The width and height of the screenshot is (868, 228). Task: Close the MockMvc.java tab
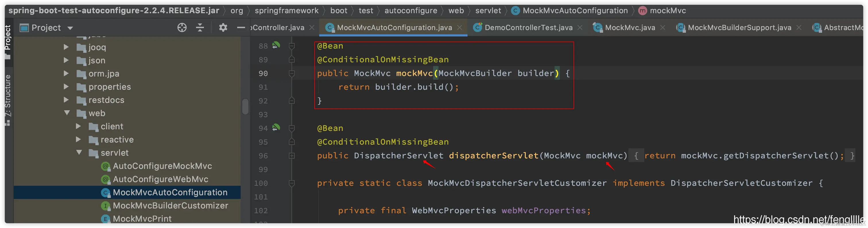tap(663, 28)
